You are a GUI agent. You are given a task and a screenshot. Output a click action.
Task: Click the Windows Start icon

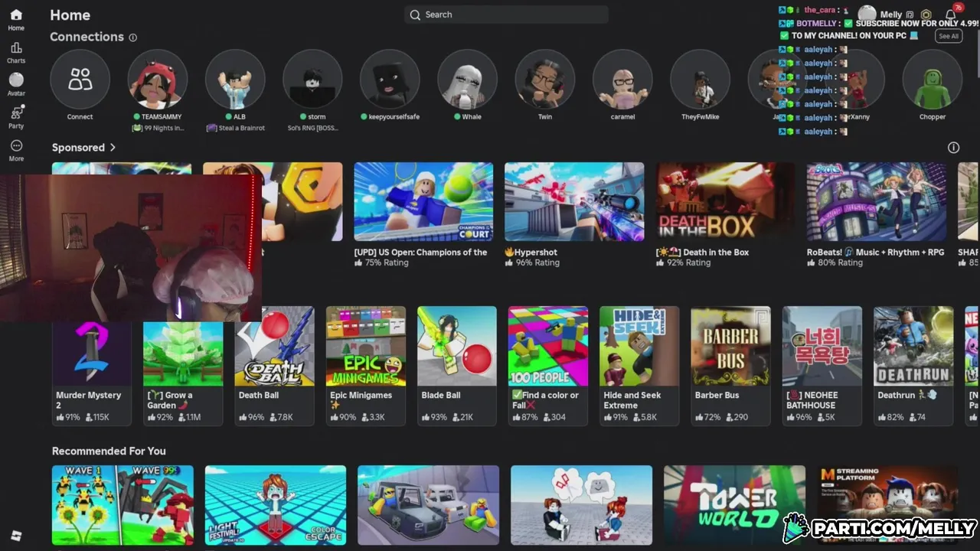click(x=16, y=536)
